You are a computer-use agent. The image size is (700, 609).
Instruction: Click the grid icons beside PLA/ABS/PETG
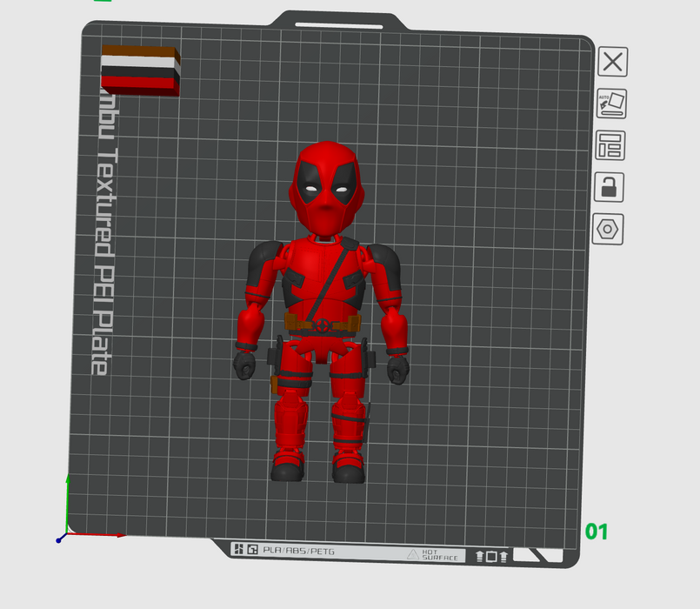pyautogui.click(x=245, y=551)
